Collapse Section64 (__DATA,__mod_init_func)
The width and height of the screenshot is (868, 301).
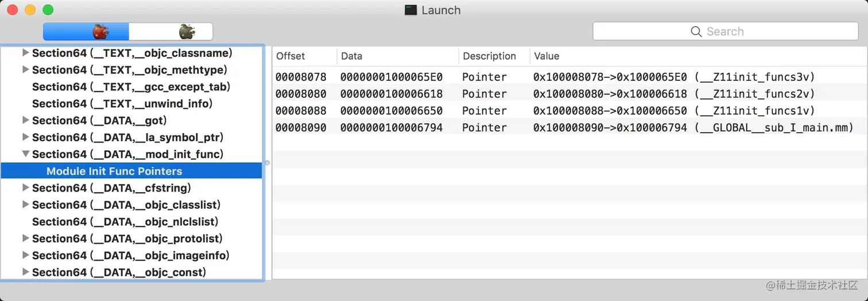click(x=25, y=154)
